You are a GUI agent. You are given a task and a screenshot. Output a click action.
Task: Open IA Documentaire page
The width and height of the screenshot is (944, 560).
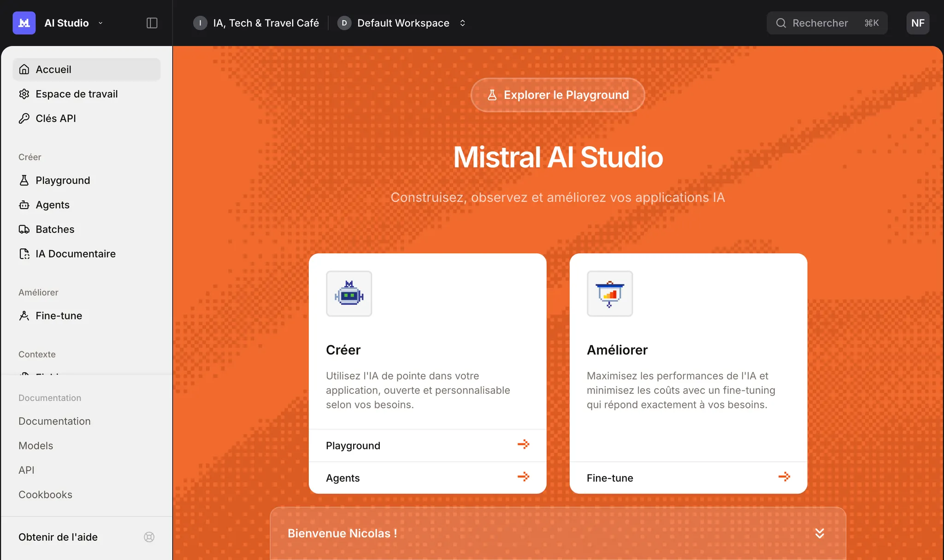point(76,254)
